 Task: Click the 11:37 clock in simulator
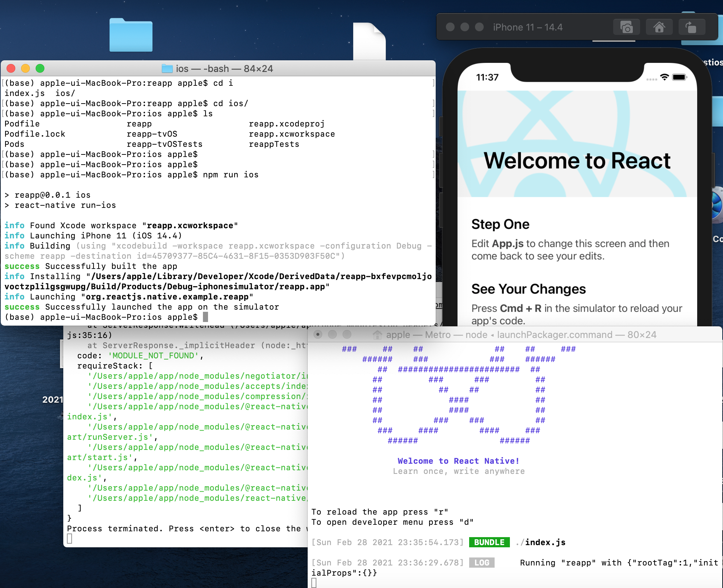tap(487, 77)
